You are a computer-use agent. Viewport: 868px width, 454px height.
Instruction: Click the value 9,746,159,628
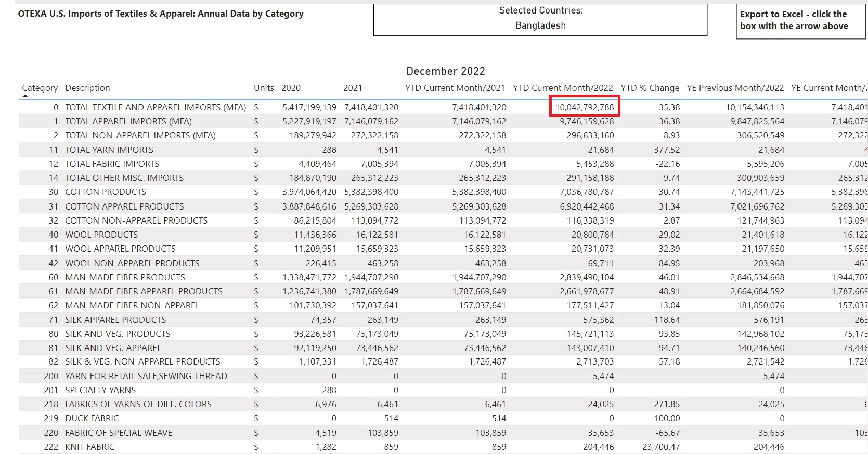coord(587,121)
